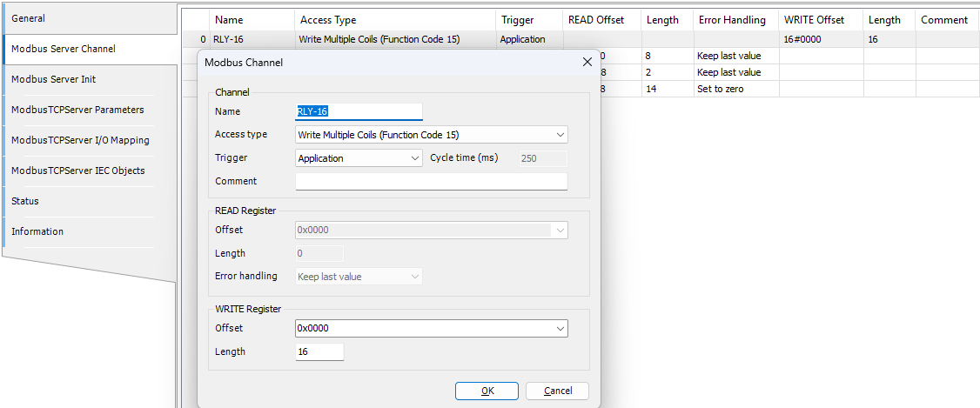Click the READ Offset column header
Viewport: 980px width, 408px height.
602,20
